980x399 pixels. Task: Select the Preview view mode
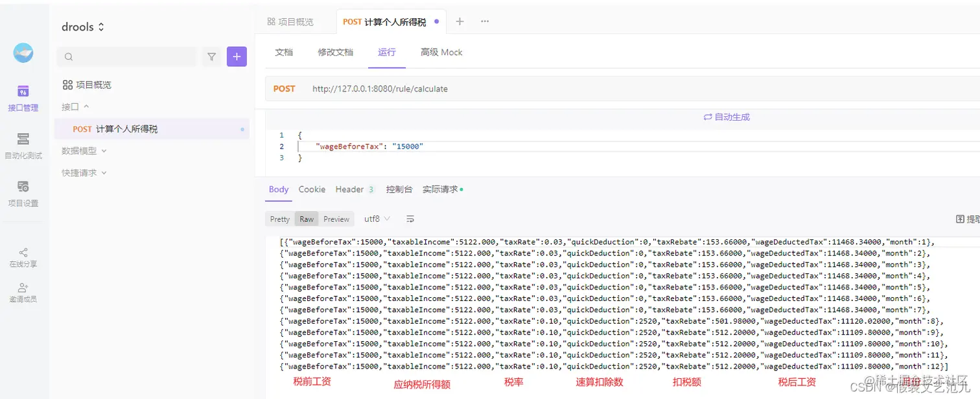pyautogui.click(x=336, y=219)
